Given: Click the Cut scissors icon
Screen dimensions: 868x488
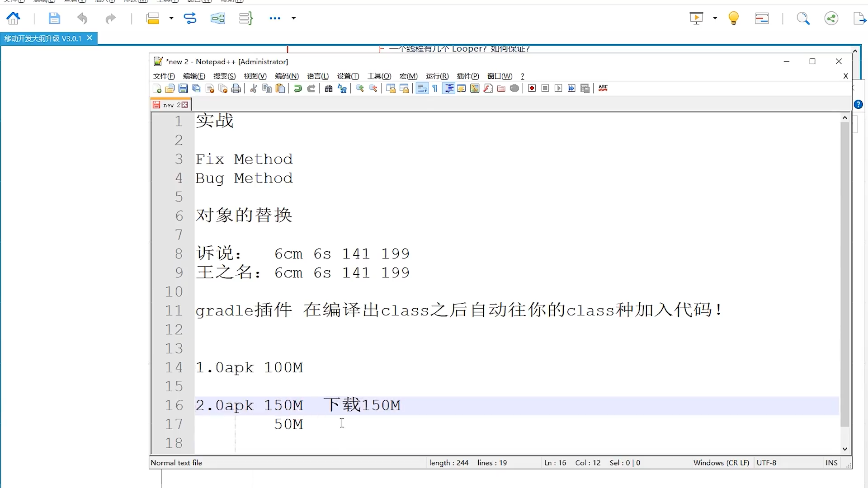Looking at the screenshot, I should (254, 89).
